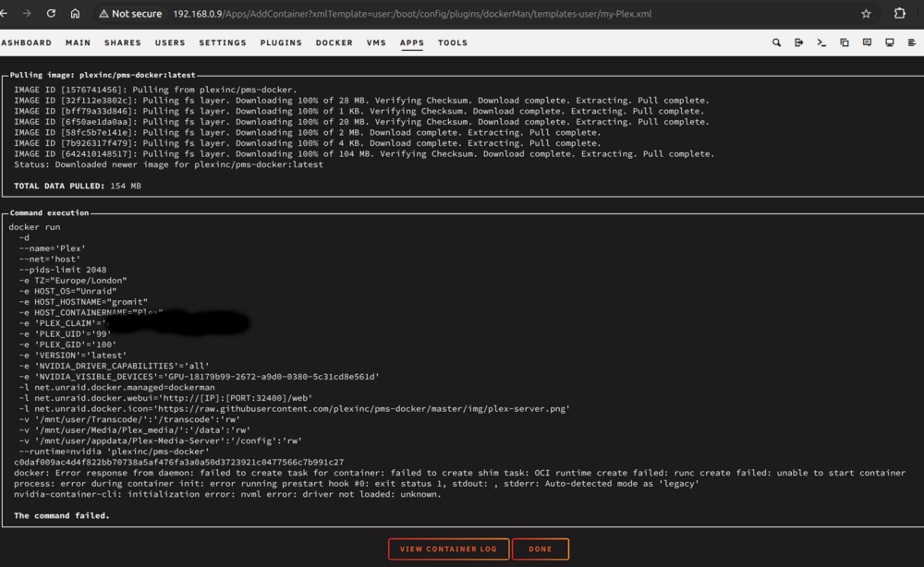Click the logout arrow icon
This screenshot has width=924, height=567.
[x=799, y=42]
